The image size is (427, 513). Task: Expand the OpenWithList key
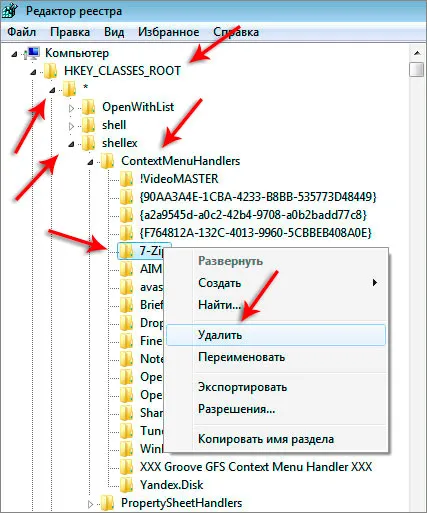pos(71,108)
